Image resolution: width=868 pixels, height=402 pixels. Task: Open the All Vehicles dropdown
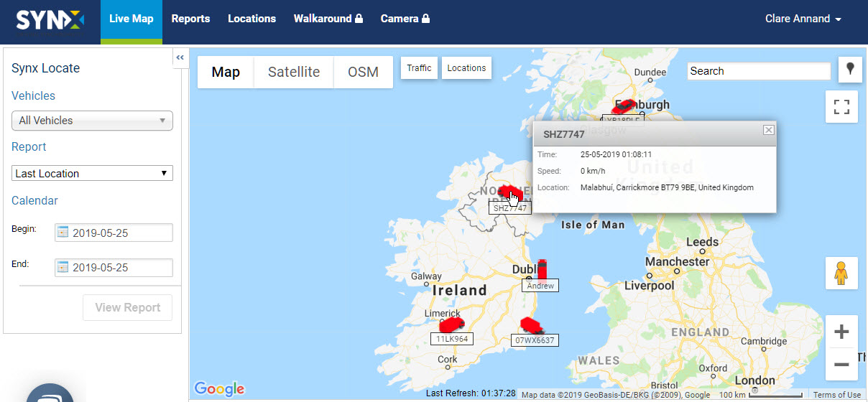(x=92, y=121)
